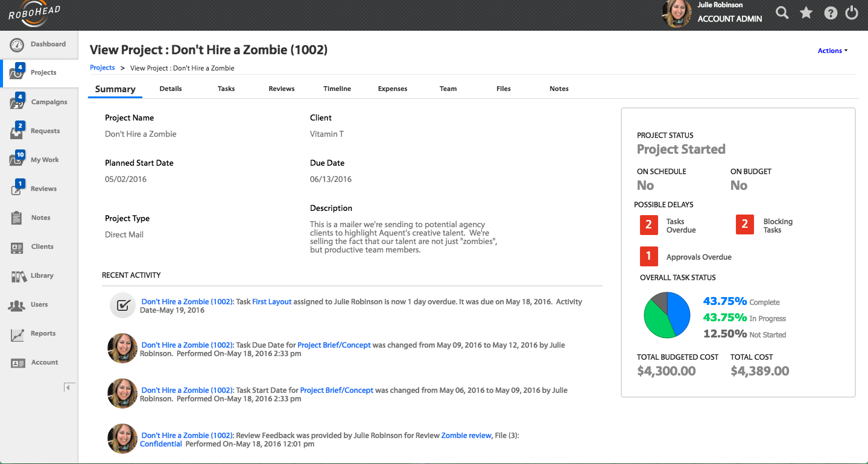Click project link in First Layout overdue entry
Screen dimensions: 868x464
pos(187,301)
